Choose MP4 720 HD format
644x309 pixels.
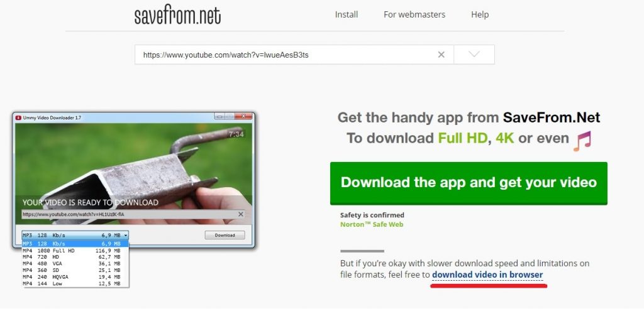coord(75,257)
